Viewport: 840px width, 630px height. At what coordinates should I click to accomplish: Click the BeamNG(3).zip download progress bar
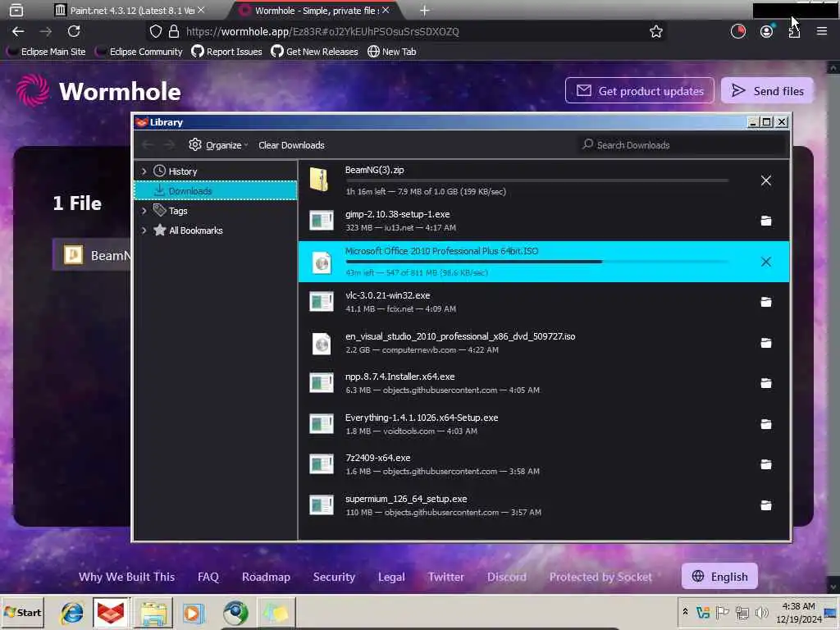(x=536, y=181)
